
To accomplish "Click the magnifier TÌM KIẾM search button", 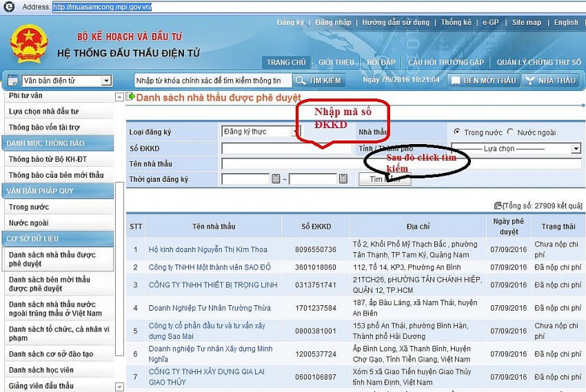I will (319, 81).
